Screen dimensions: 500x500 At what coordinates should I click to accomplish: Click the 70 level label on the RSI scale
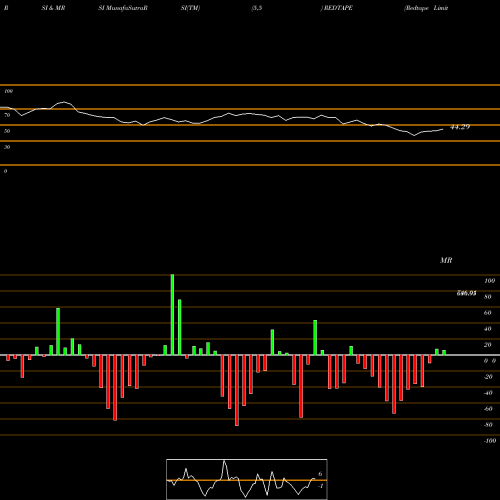tap(7, 115)
